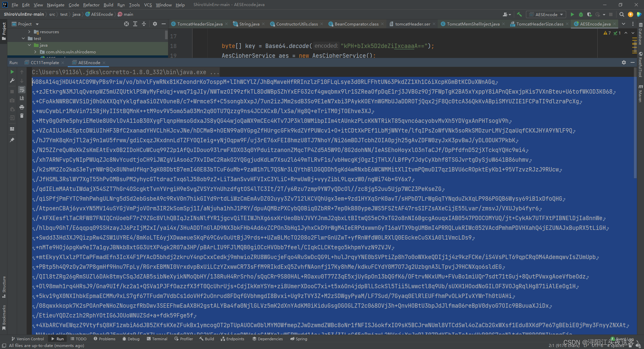
Task: Hide the Project tool window
Action: click(163, 24)
